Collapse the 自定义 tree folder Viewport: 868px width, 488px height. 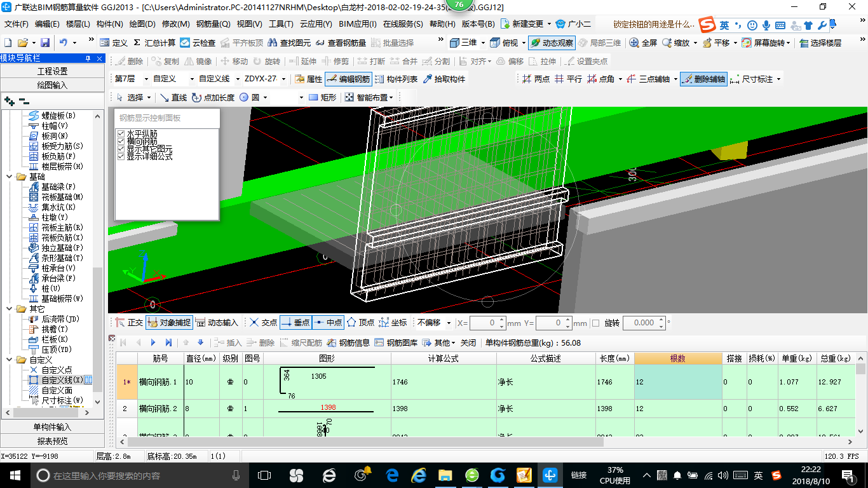click(9, 360)
